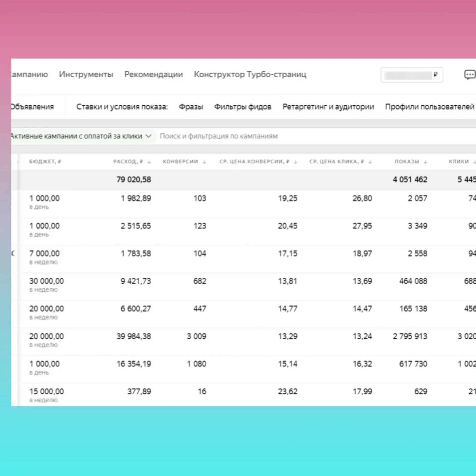Sort by Конверсии column arrow
Screen dimensions: 476x476
(204, 162)
